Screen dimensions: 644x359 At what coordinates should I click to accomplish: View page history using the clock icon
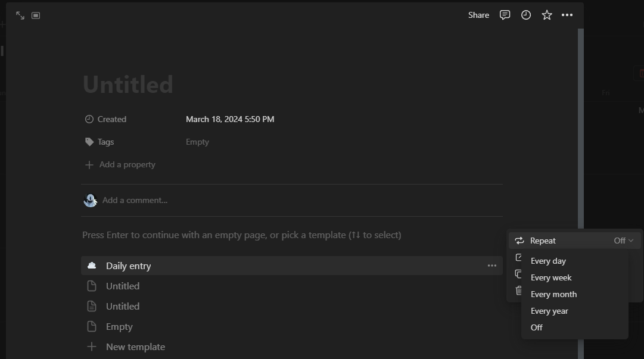pos(525,15)
